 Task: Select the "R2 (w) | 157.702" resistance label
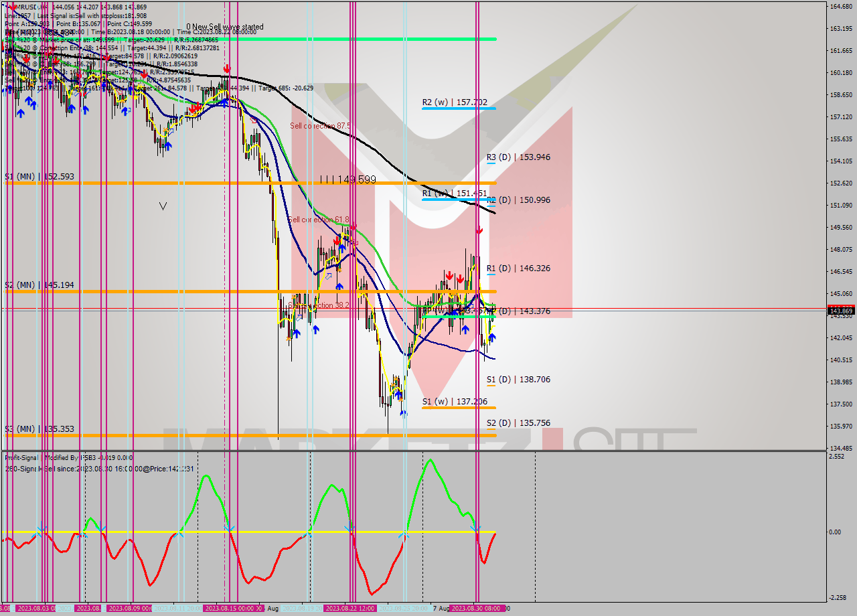[456, 102]
